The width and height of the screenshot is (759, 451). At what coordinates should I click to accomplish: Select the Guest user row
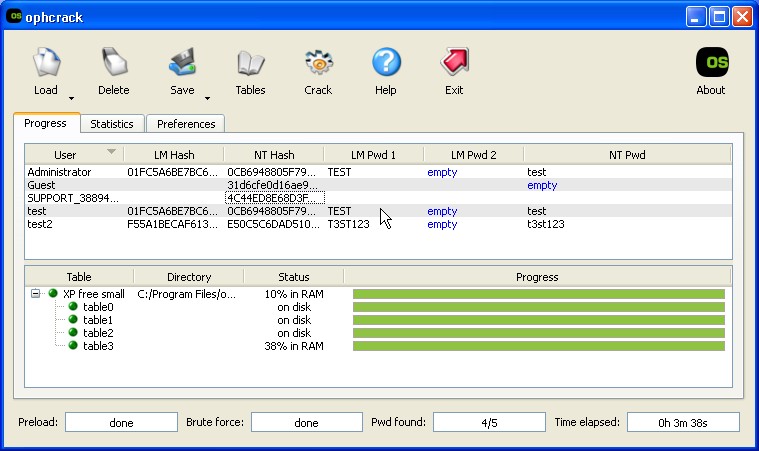coord(379,185)
